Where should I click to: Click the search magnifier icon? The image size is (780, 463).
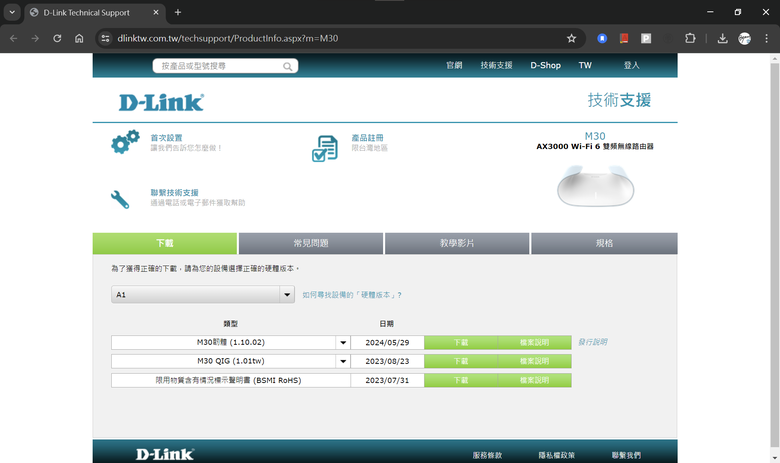point(288,66)
